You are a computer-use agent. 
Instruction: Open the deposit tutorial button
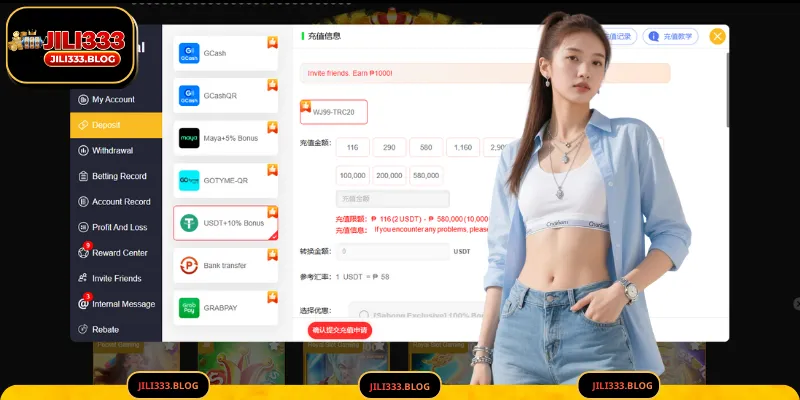coord(670,37)
